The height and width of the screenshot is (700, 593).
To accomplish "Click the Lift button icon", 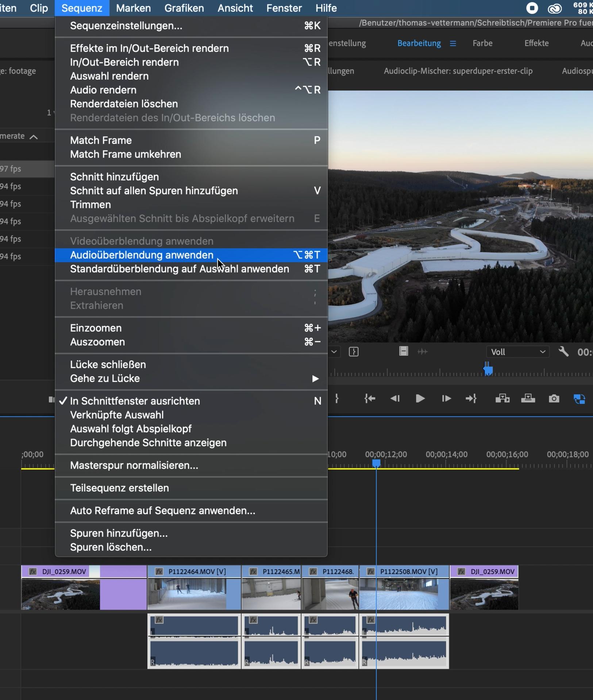I will pos(502,398).
